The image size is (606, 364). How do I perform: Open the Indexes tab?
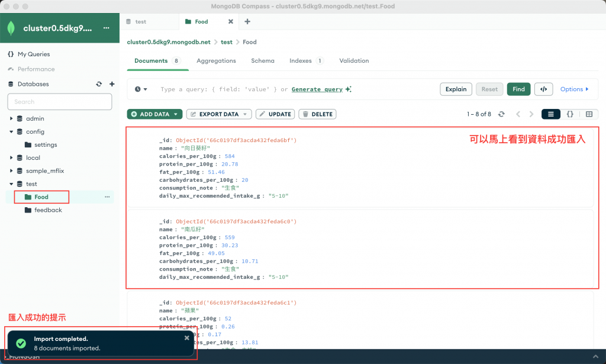tap(307, 60)
